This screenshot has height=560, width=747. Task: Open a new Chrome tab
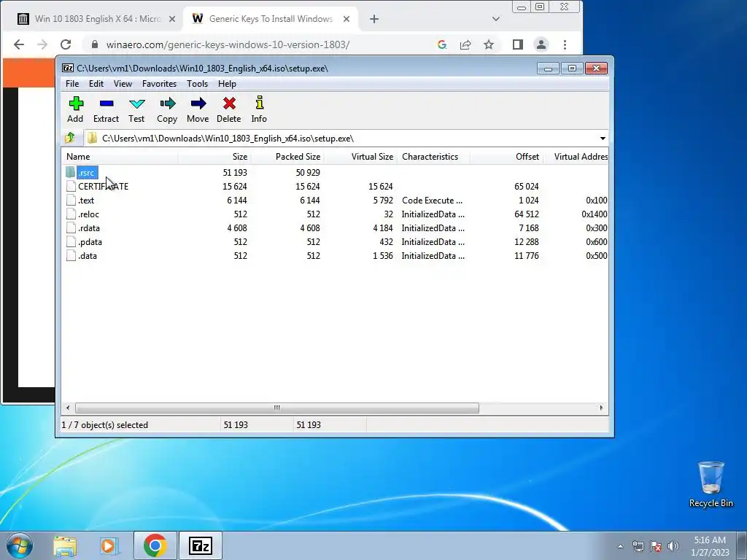(x=374, y=19)
